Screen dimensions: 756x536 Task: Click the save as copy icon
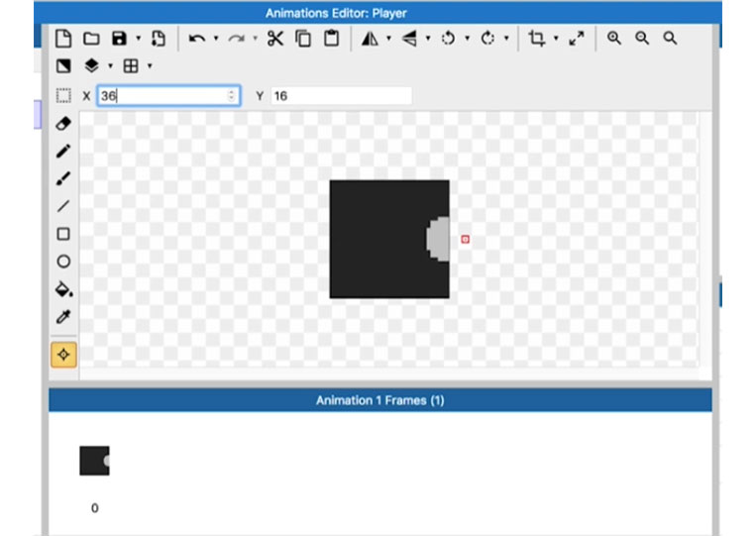[x=159, y=38]
